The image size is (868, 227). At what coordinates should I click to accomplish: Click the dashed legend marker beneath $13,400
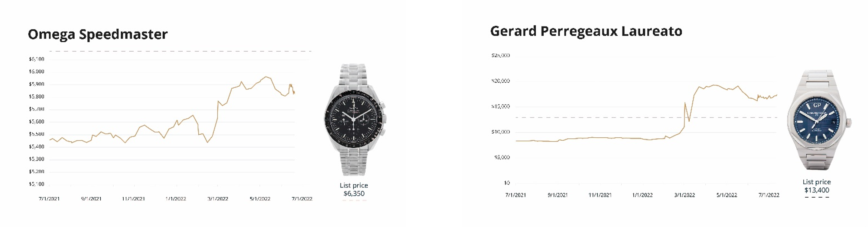[x=817, y=197]
